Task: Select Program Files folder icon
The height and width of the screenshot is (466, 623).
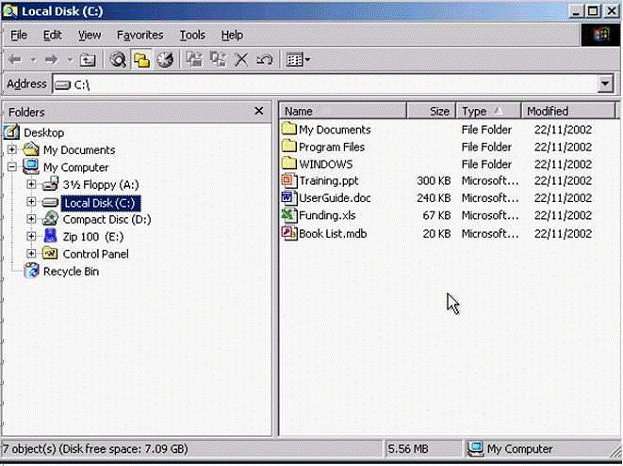Action: [x=289, y=146]
